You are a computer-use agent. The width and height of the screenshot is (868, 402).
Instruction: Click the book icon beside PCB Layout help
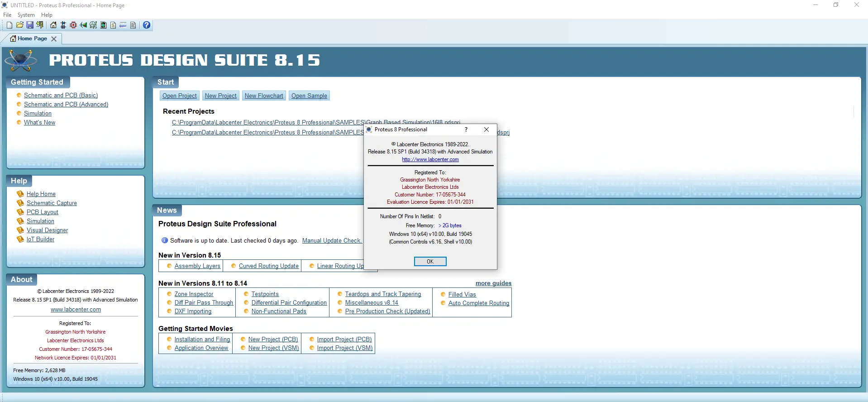pos(20,212)
